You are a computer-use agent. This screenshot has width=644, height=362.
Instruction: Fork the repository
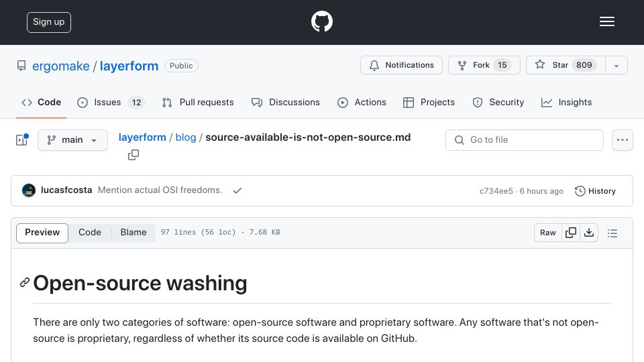484,65
